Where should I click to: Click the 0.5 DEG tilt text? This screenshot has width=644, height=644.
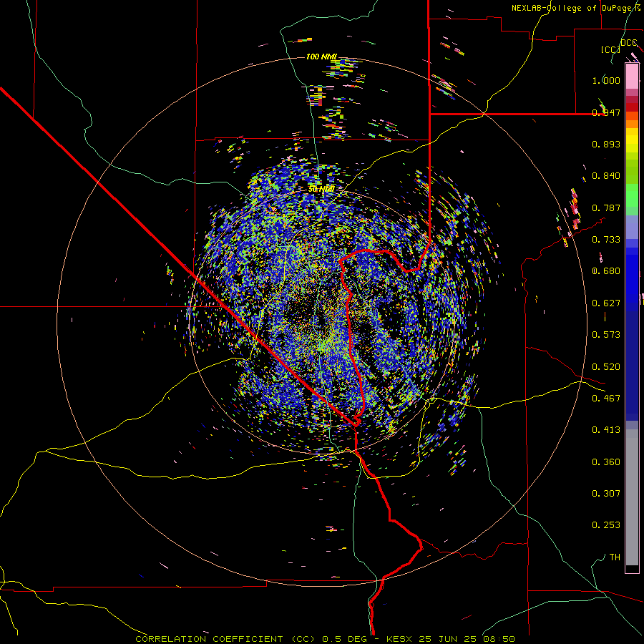[x=343, y=639]
